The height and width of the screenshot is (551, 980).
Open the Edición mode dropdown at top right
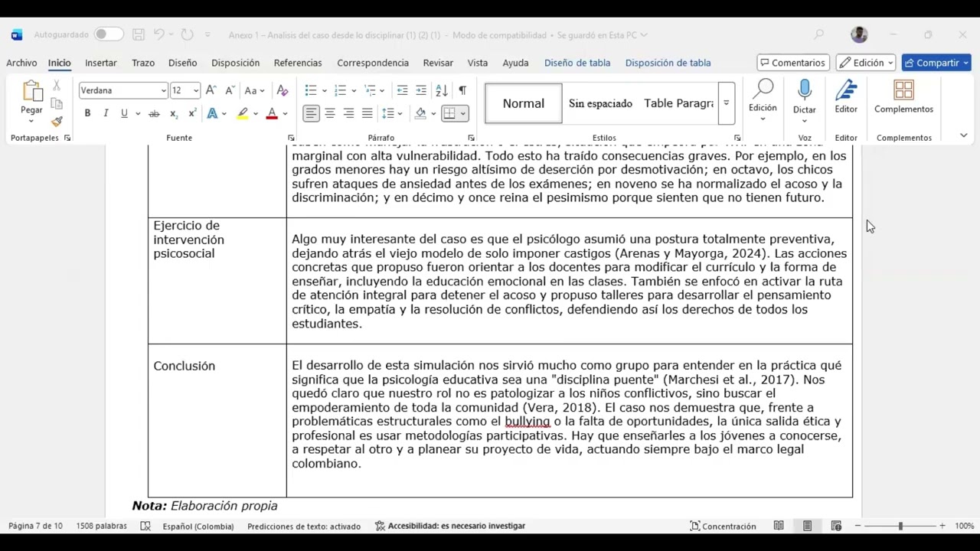coord(866,63)
